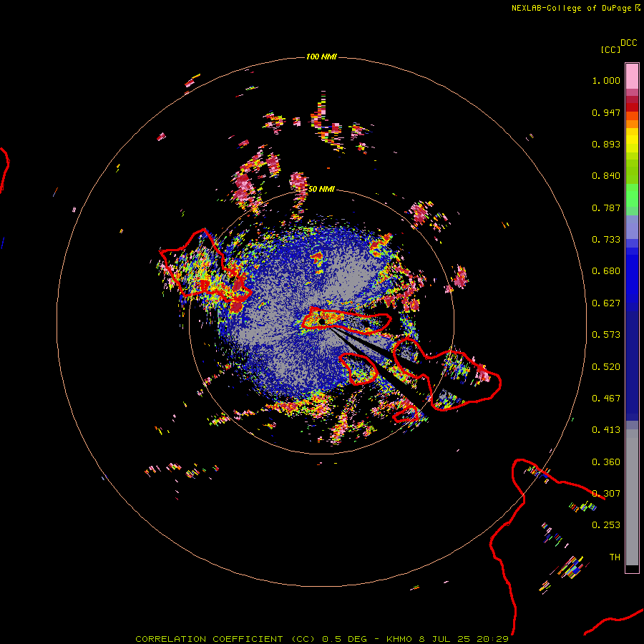
Task: Click the [CC] legend header label
Action: click(x=610, y=49)
